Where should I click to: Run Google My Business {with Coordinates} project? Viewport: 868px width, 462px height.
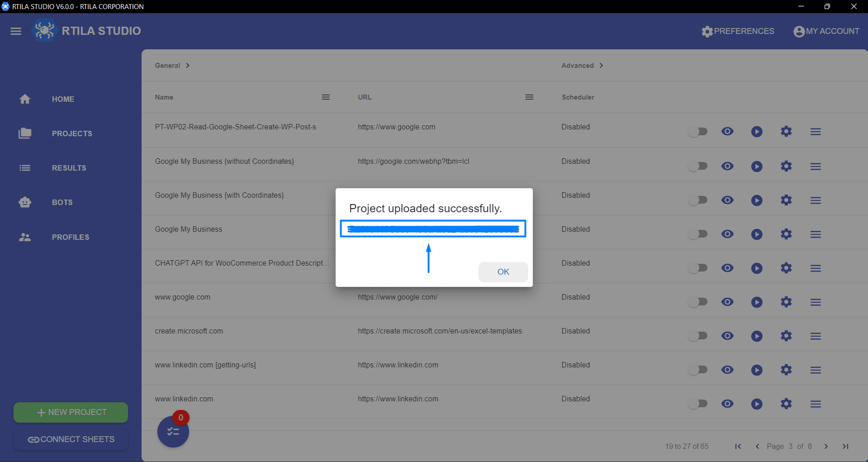[x=757, y=200]
